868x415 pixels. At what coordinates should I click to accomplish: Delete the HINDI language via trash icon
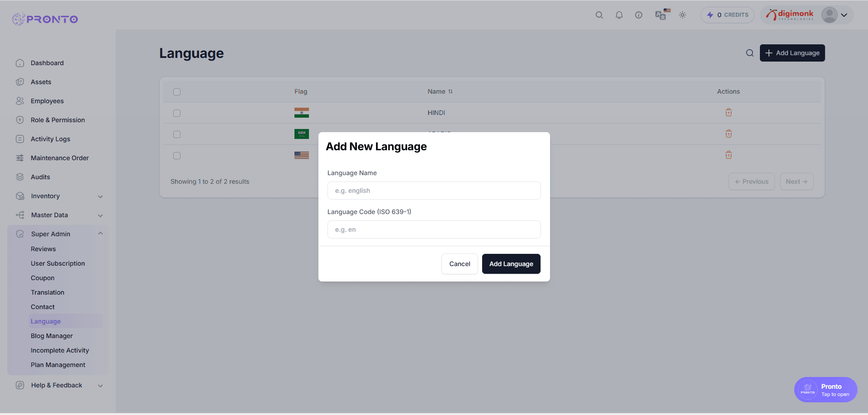pos(728,112)
